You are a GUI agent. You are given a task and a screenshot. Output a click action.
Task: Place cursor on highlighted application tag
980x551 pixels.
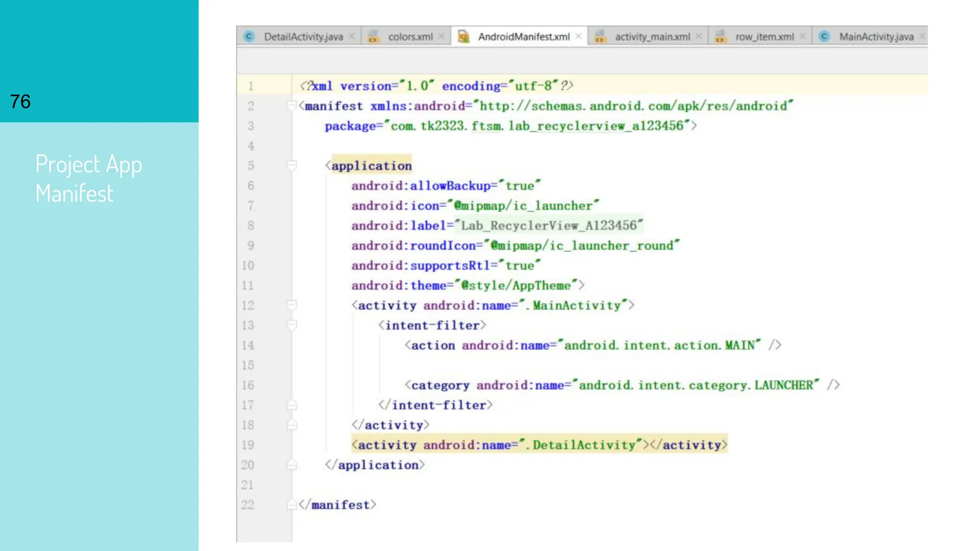click(371, 165)
